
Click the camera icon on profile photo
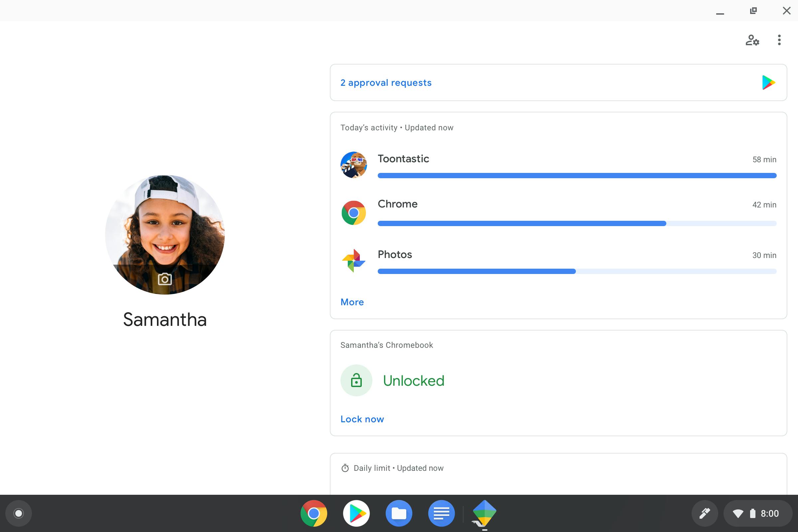point(165,279)
